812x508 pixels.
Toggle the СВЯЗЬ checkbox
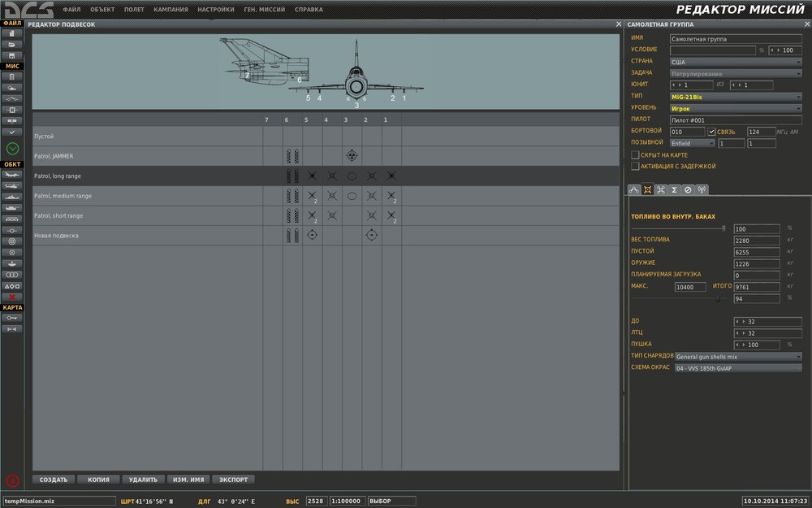coord(711,132)
